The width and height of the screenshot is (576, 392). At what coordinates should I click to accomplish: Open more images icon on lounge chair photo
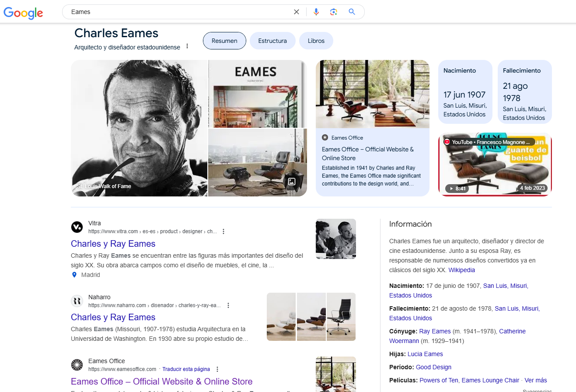(x=291, y=182)
